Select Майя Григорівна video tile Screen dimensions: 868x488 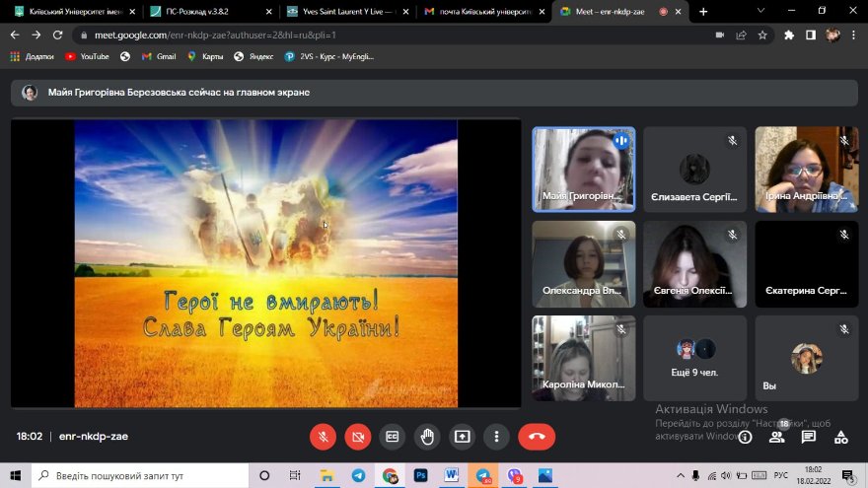pyautogui.click(x=584, y=169)
